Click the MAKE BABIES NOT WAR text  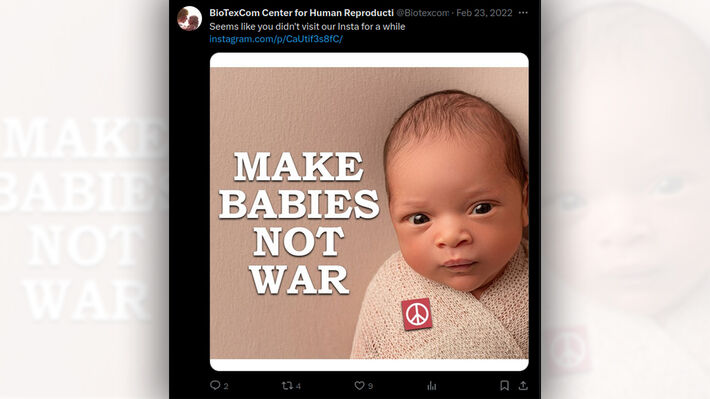coord(299,223)
